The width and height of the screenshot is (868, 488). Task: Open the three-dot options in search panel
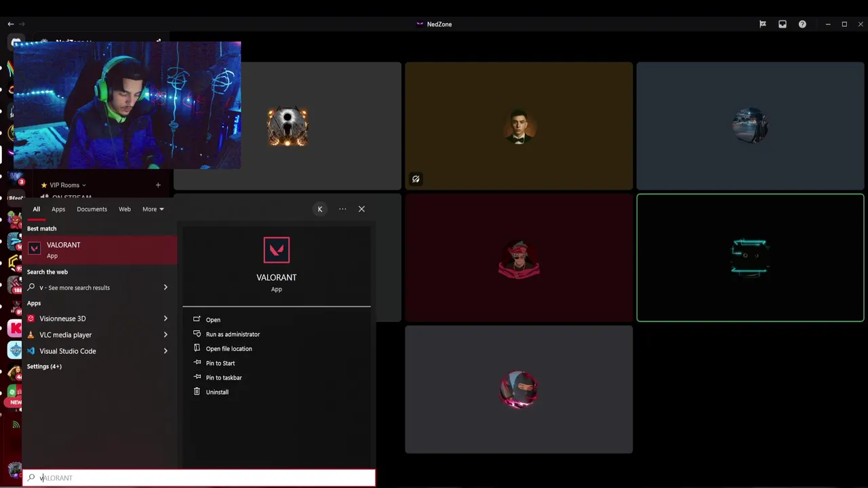click(x=342, y=209)
